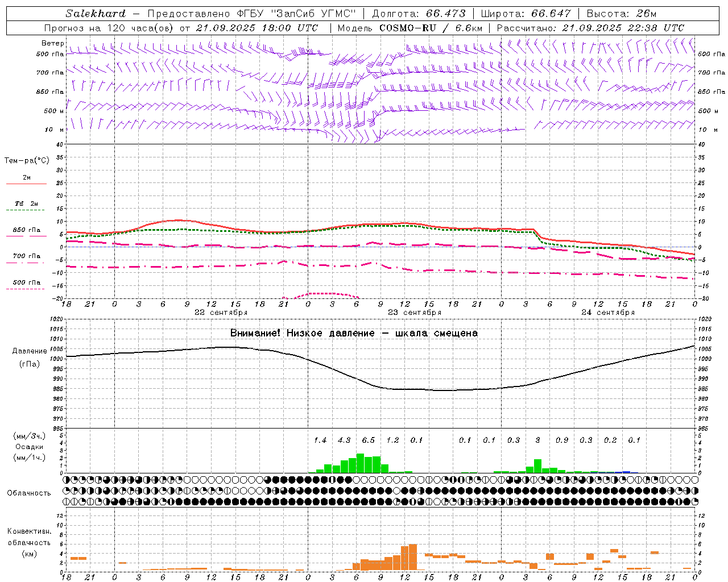Click the (мм/1ч.) precipitation unit label

tap(30, 458)
